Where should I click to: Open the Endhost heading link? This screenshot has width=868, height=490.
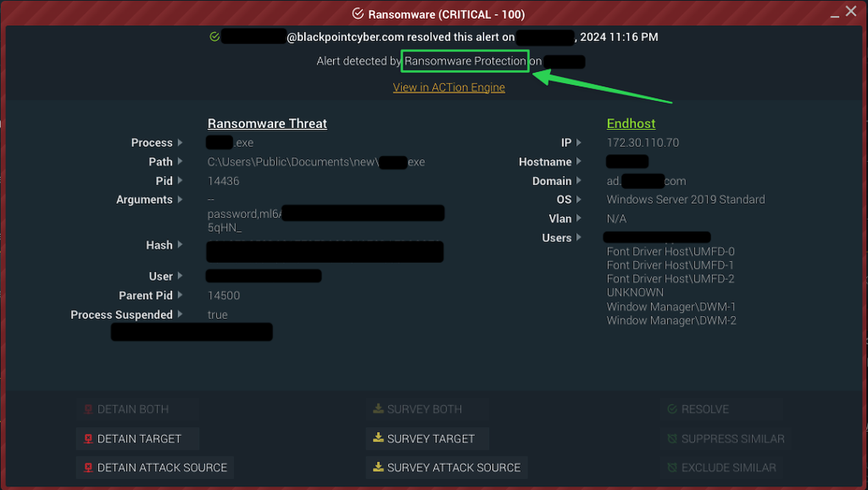click(631, 123)
